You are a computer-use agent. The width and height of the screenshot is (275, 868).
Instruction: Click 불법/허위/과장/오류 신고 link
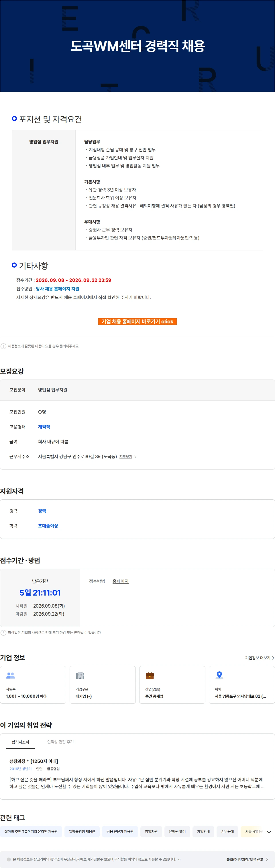click(247, 859)
